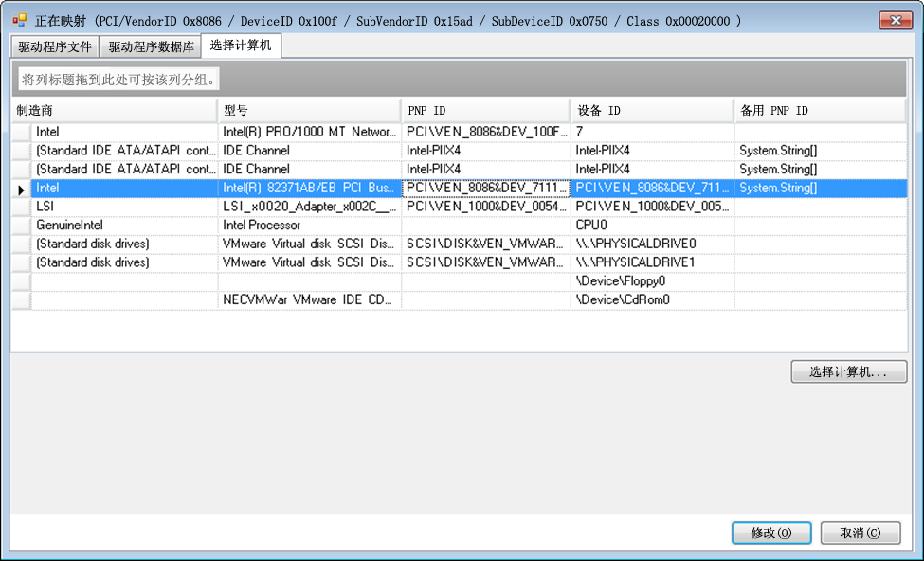Image resolution: width=924 pixels, height=561 pixels.
Task: Sort by the 型号 column header
Action: tap(309, 111)
